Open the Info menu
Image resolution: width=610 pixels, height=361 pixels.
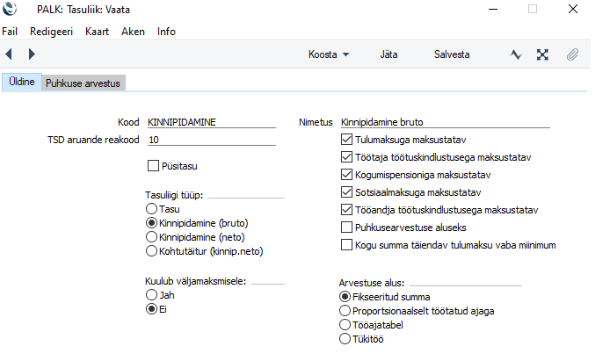point(166,32)
